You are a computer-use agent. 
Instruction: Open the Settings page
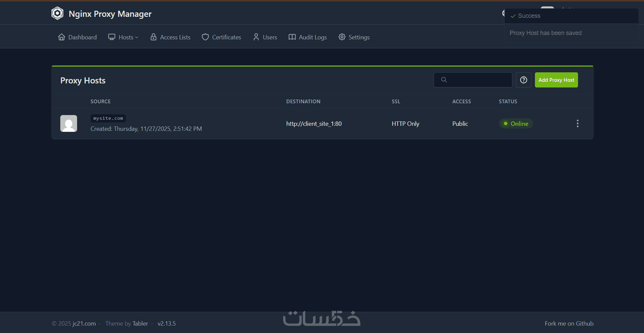pos(354,37)
